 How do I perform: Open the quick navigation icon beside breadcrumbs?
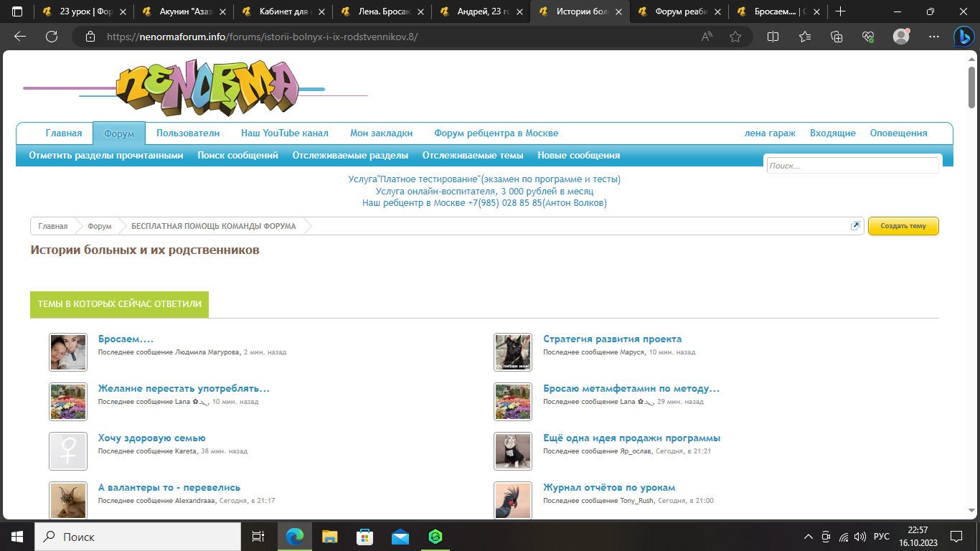pos(855,226)
